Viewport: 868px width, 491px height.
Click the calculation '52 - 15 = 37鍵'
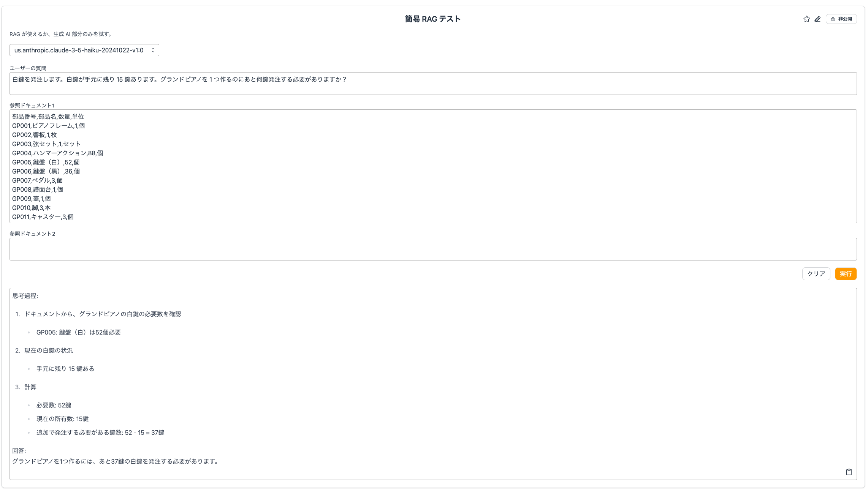(145, 433)
